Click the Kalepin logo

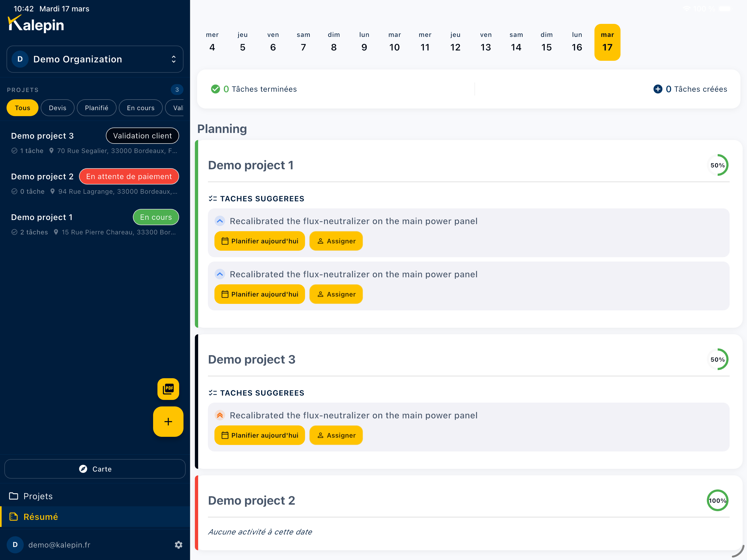[36, 24]
